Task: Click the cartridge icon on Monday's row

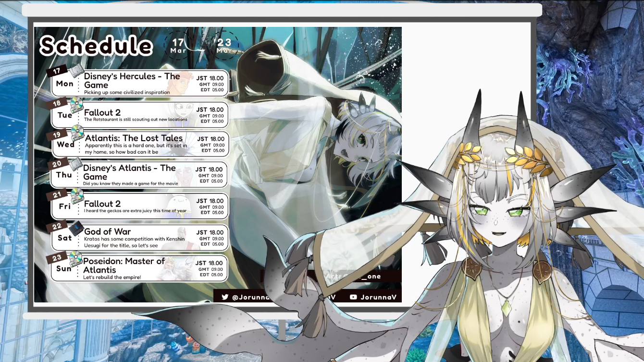Action: [x=76, y=71]
